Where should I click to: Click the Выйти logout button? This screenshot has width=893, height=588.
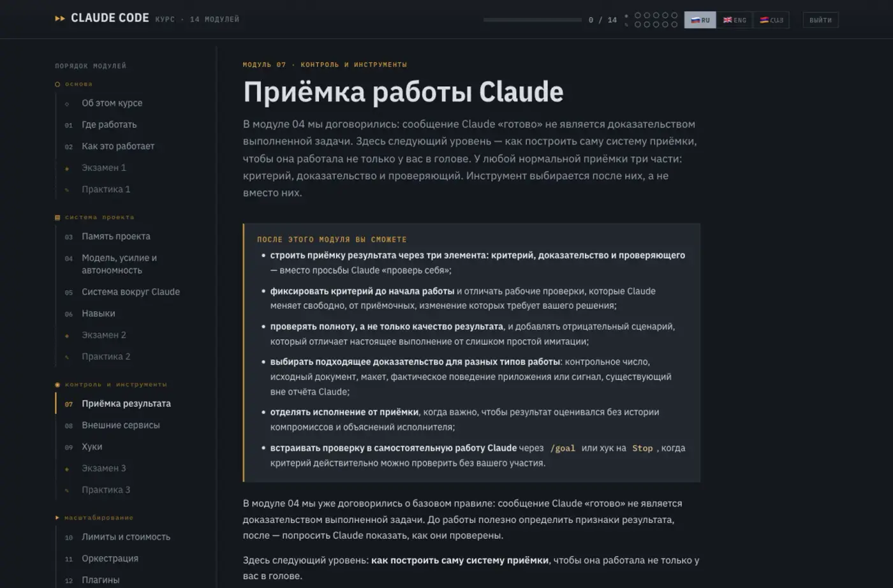tap(820, 20)
